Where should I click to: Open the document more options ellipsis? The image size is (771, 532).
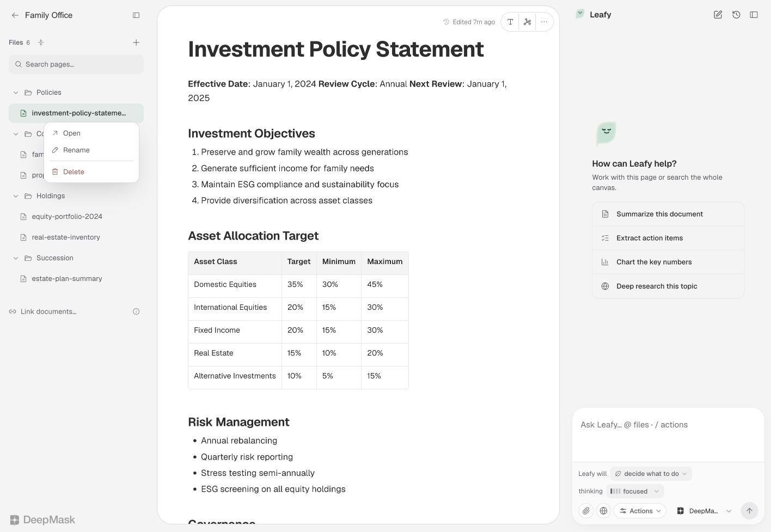pyautogui.click(x=544, y=22)
